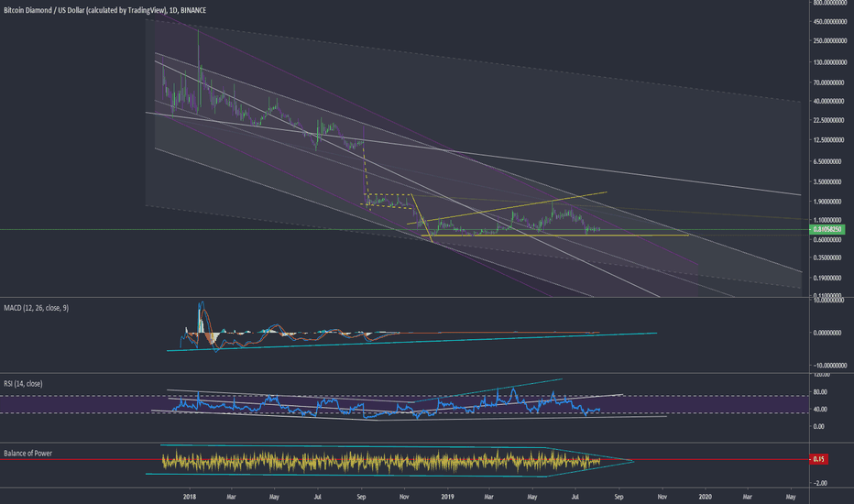Image resolution: width=854 pixels, height=504 pixels.
Task: Click the Mar label following 2020
Action: (748, 497)
